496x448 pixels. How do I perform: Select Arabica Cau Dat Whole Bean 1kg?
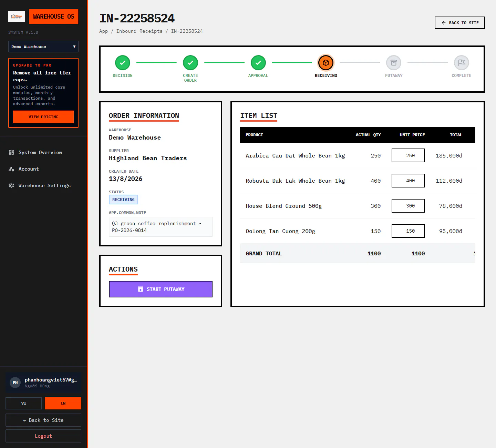point(295,155)
